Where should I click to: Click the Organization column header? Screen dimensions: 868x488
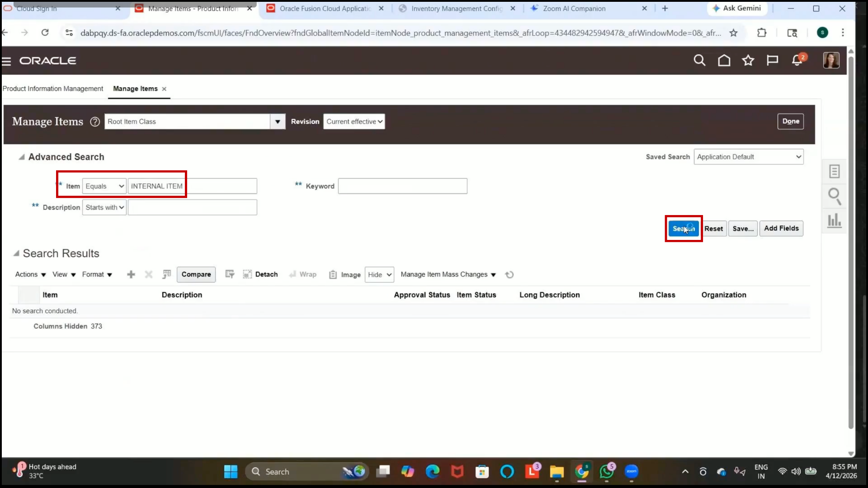tap(724, 295)
